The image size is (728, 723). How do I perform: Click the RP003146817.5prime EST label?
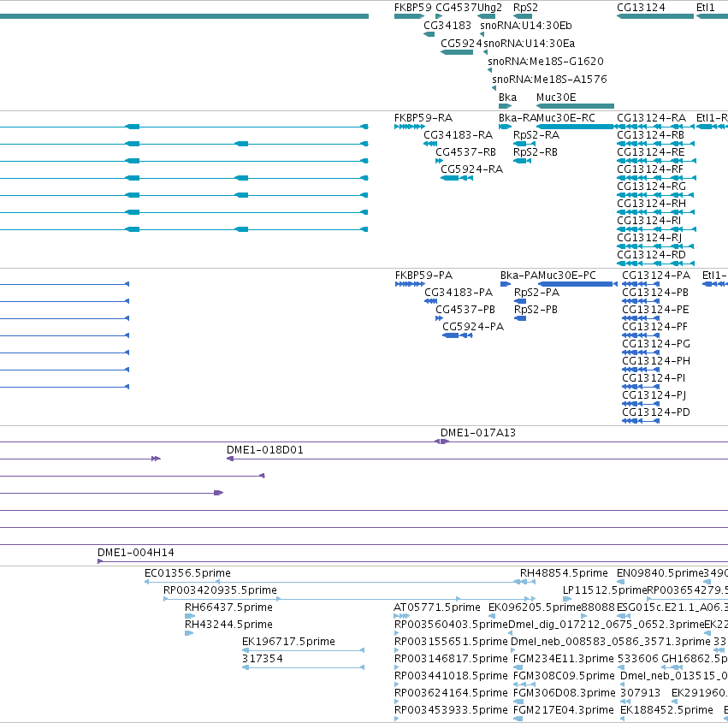[x=451, y=659]
